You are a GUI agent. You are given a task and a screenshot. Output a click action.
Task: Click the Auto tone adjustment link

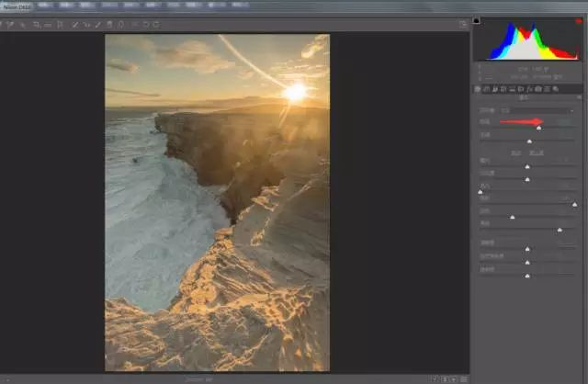coord(516,152)
